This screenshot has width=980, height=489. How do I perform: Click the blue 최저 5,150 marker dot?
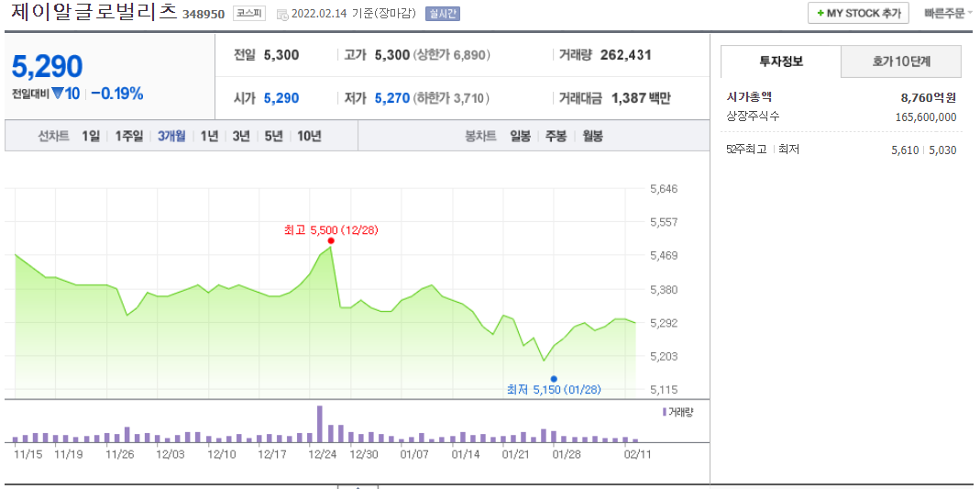[553, 379]
